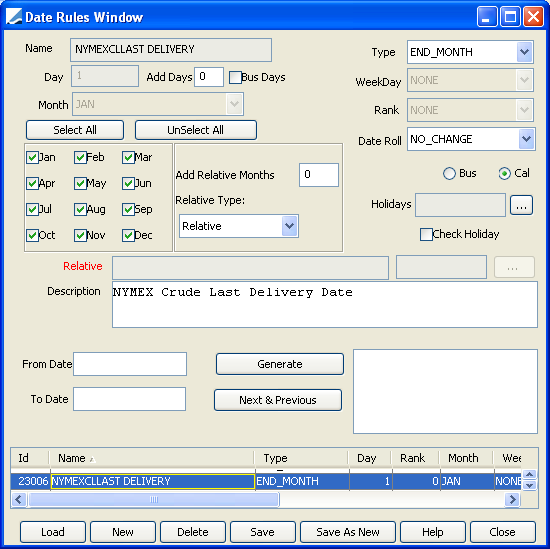
Task: Toggle the Bus Days checkbox
Action: pos(235,77)
